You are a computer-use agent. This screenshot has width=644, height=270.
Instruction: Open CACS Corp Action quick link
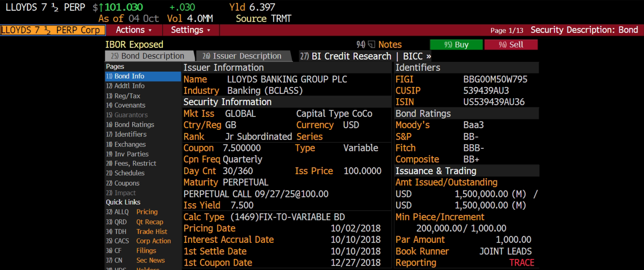pos(138,241)
